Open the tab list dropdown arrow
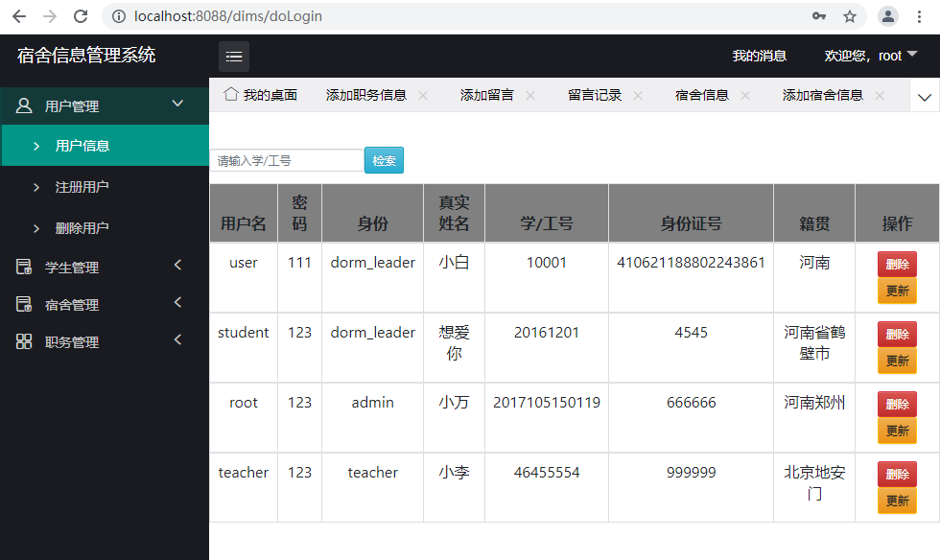940x560 pixels. [925, 95]
